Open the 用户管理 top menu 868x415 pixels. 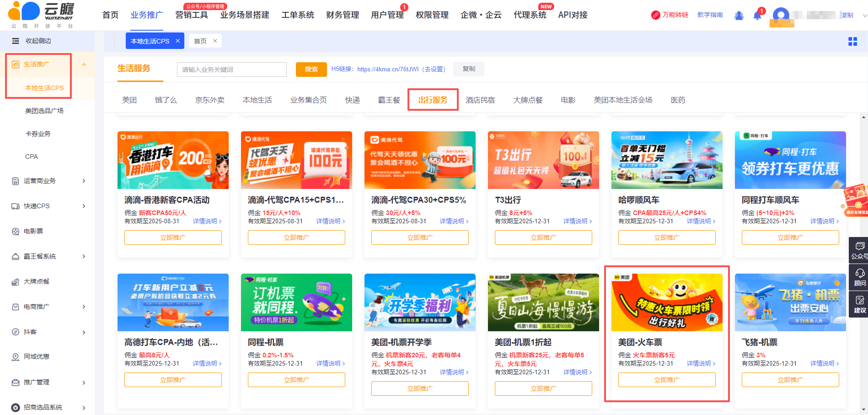(x=387, y=15)
